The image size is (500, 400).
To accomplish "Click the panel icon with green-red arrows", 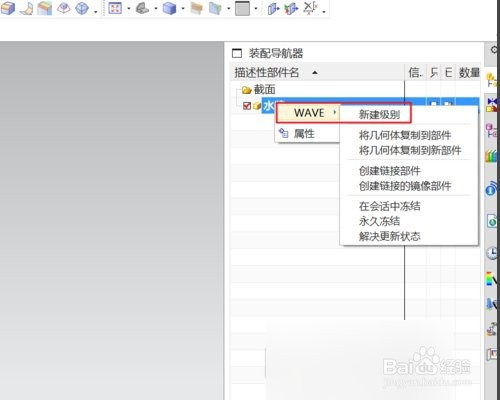I will pos(291,8).
